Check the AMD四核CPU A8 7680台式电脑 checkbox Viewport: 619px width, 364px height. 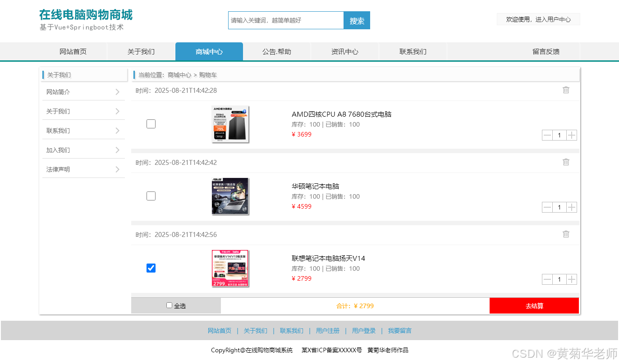point(151,124)
